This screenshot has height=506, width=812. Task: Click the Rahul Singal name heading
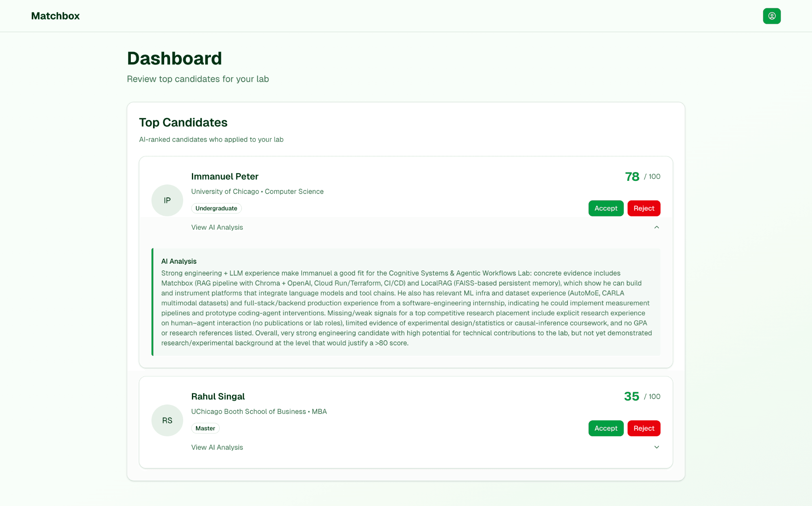tap(218, 397)
